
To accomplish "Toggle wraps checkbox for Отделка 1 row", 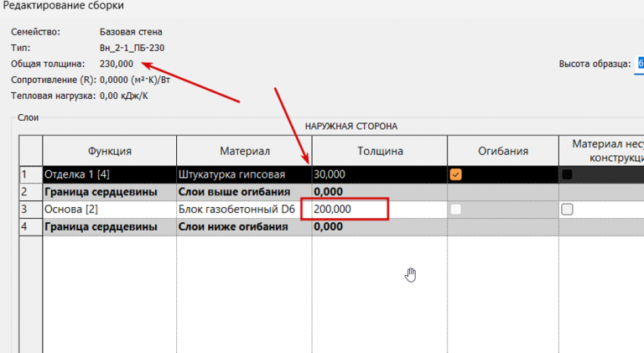I will point(455,174).
